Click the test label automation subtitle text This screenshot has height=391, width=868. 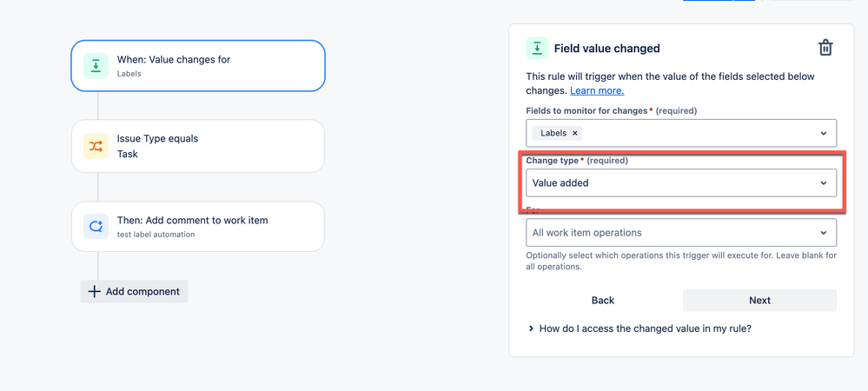(x=156, y=235)
